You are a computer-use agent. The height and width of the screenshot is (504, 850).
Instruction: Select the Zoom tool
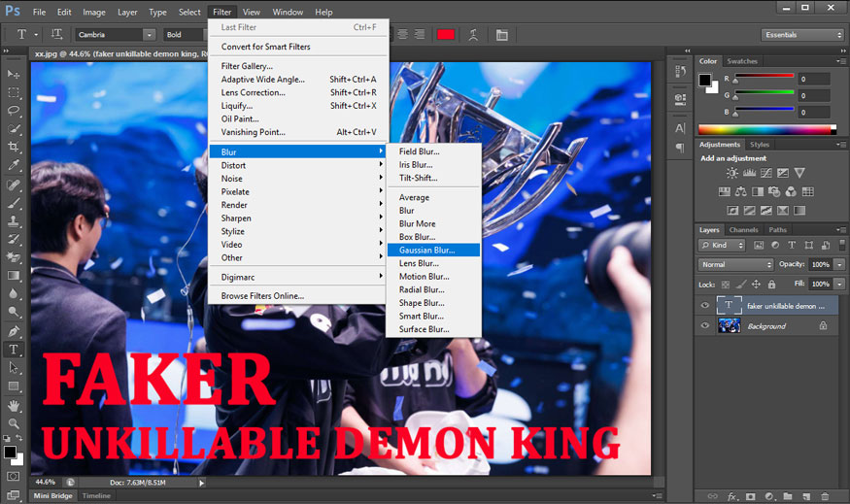(14, 423)
